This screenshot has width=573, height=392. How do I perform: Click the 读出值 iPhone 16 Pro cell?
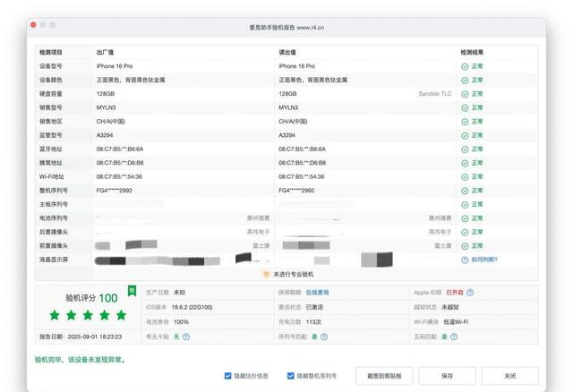point(296,66)
